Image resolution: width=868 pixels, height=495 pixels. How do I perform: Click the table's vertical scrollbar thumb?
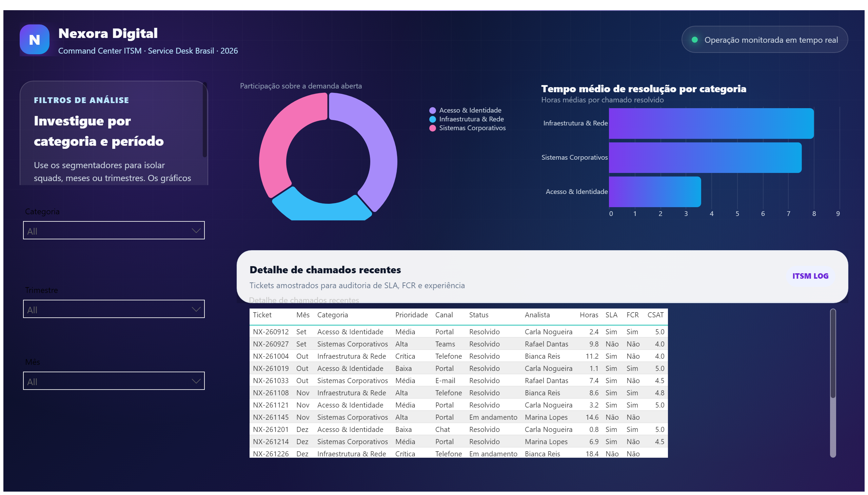click(x=832, y=354)
